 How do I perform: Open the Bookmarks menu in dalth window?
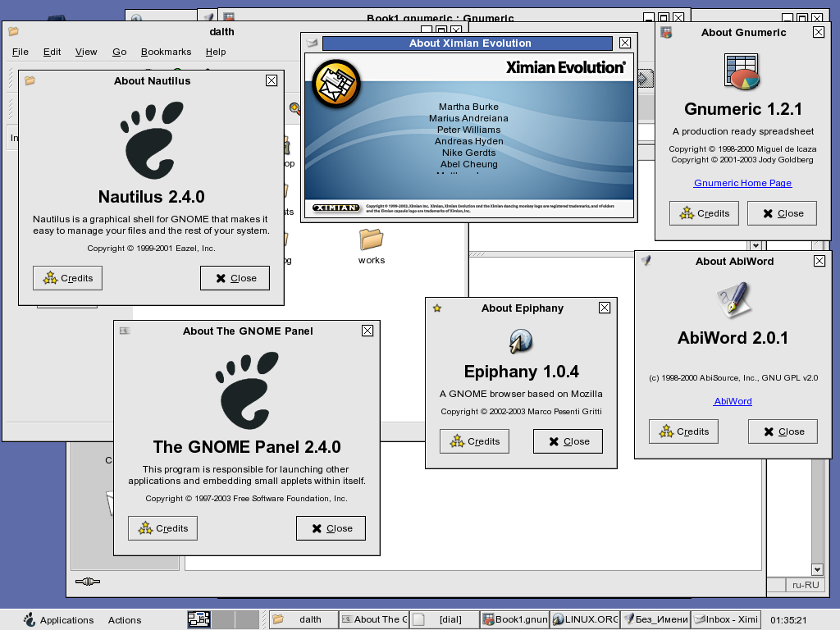click(166, 52)
